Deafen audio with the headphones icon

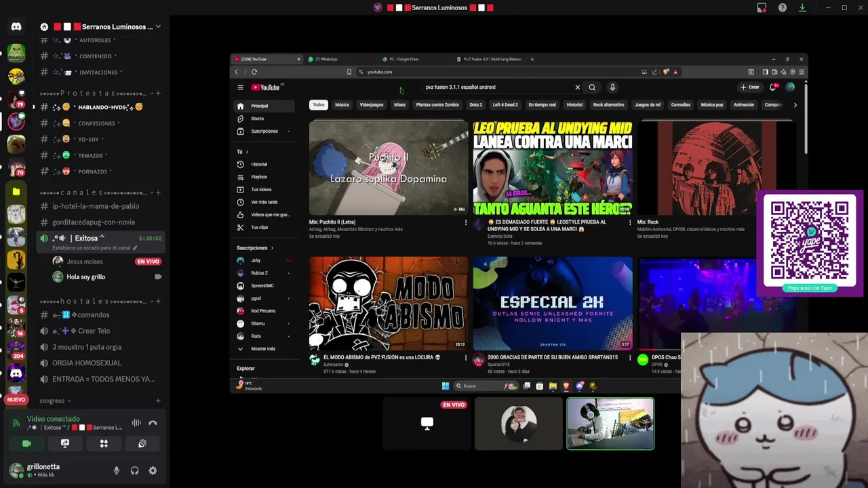[134, 470]
